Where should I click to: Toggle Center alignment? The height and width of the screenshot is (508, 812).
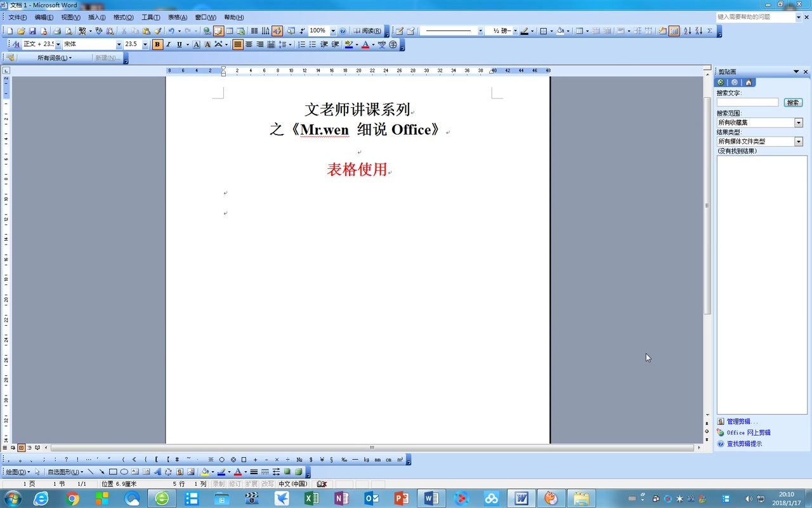point(249,44)
